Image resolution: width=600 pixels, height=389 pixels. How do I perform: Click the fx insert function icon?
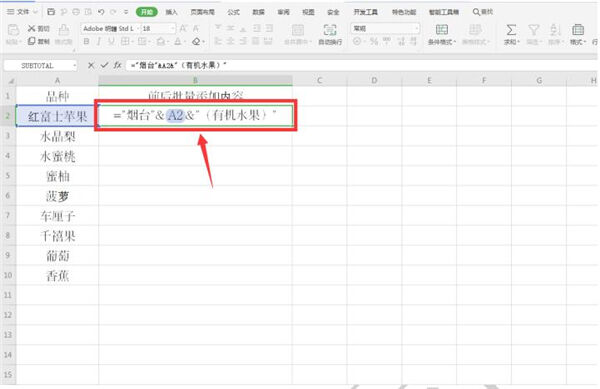[117, 65]
